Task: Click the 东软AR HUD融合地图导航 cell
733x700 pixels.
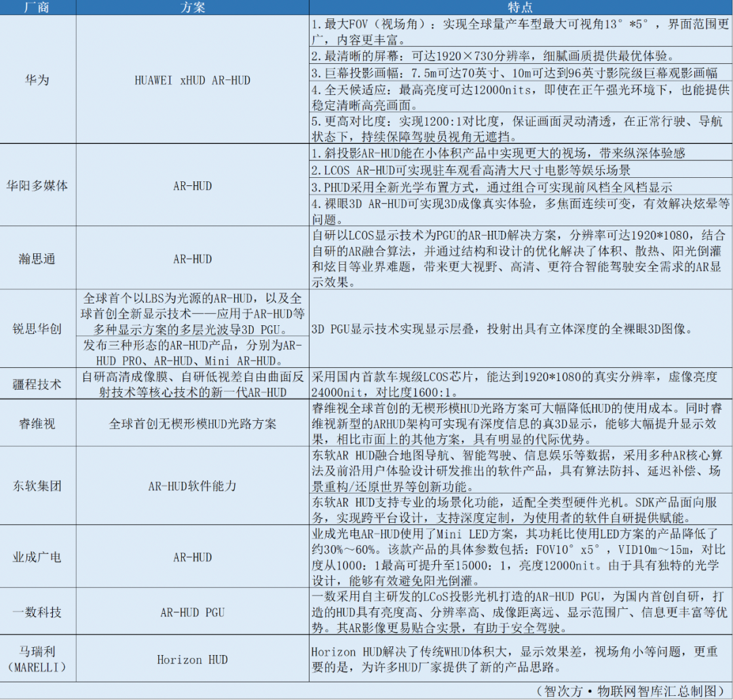Action: point(521,470)
